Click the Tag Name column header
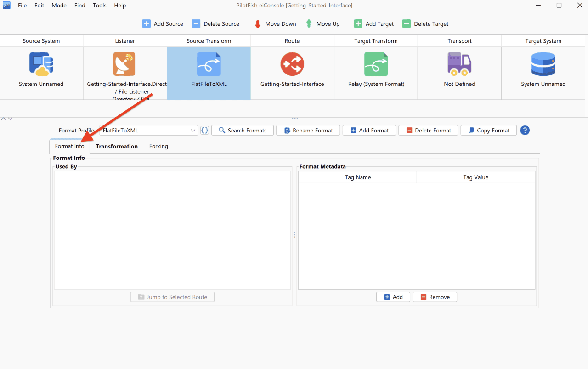The width and height of the screenshot is (588, 369). click(x=358, y=177)
